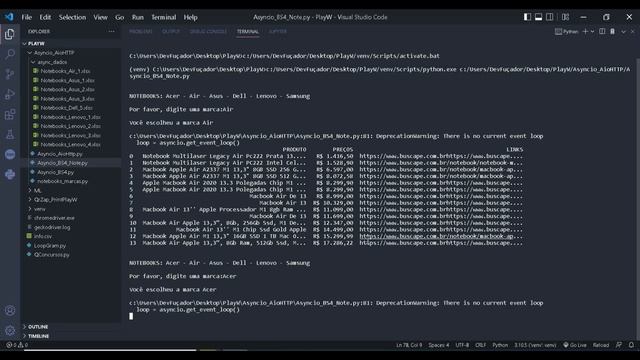Viewport: 640px width, 360px height.
Task: Switch to the Problems panel tab
Action: point(140,31)
